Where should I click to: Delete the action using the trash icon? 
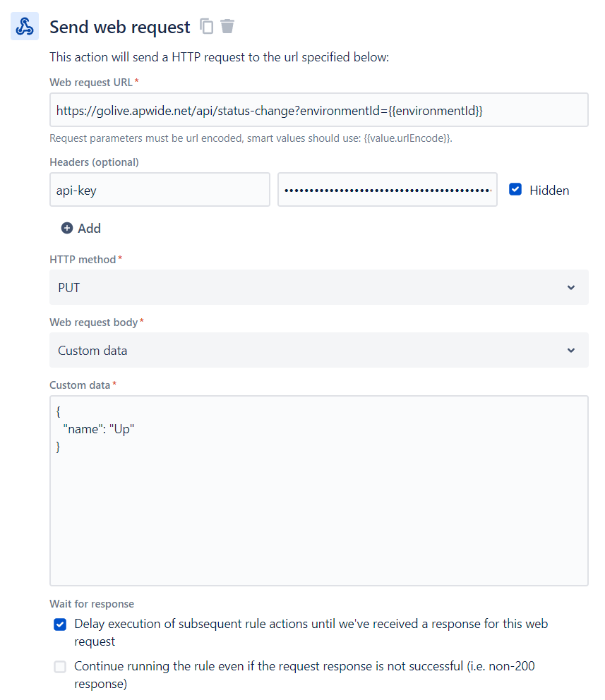click(227, 27)
